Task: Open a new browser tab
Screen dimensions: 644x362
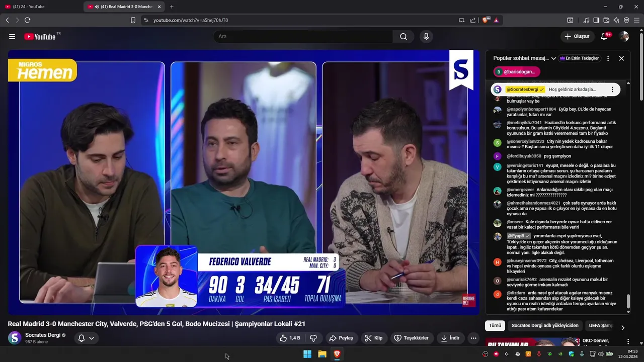Action: click(x=172, y=7)
